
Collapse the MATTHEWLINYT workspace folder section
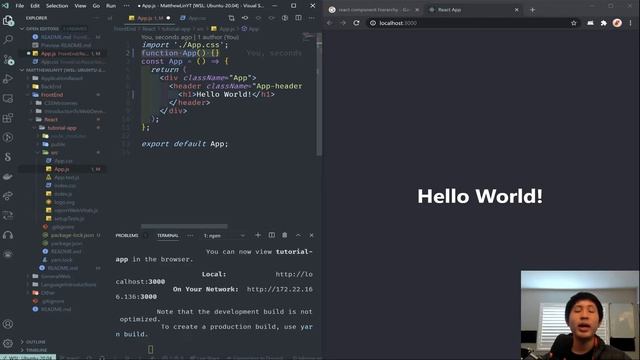61,70
